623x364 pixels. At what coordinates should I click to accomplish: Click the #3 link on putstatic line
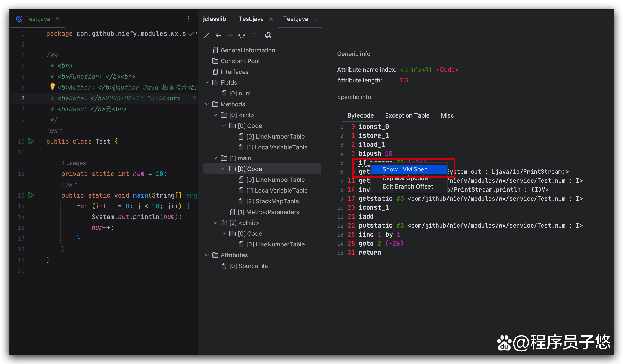click(400, 225)
